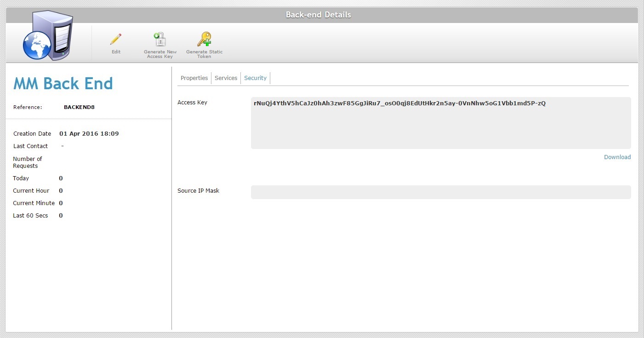Select the Security tab
This screenshot has height=338, width=644.
[x=255, y=78]
